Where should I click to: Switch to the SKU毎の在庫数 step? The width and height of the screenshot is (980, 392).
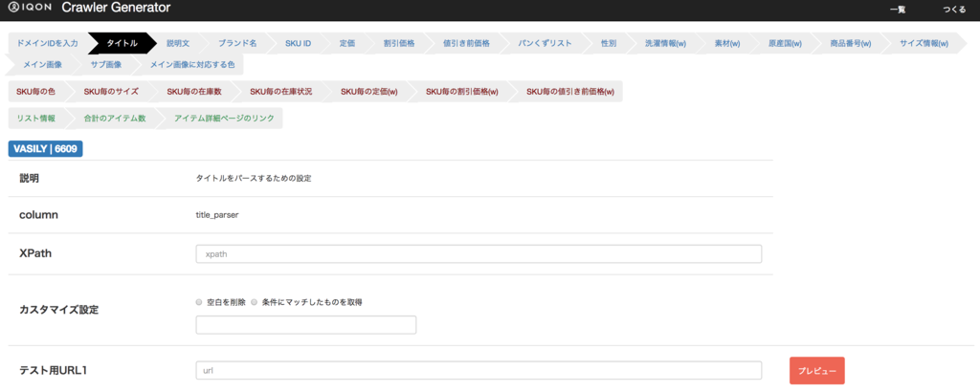pos(194,91)
